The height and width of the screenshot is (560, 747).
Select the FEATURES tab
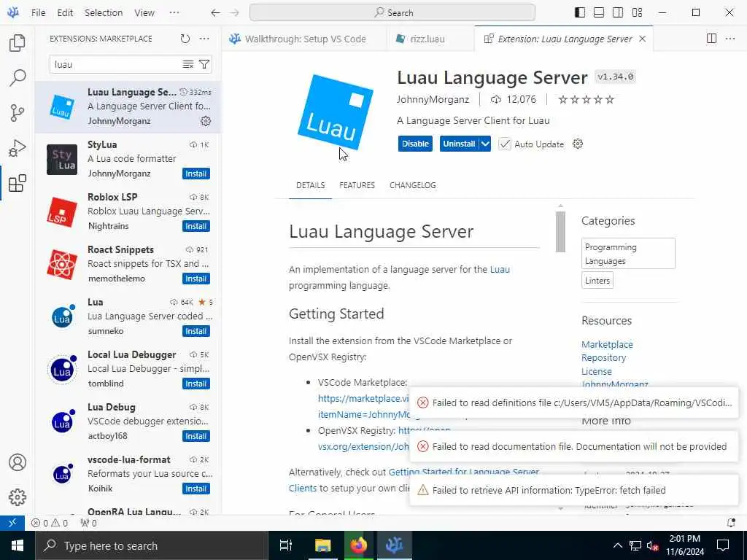357,185
